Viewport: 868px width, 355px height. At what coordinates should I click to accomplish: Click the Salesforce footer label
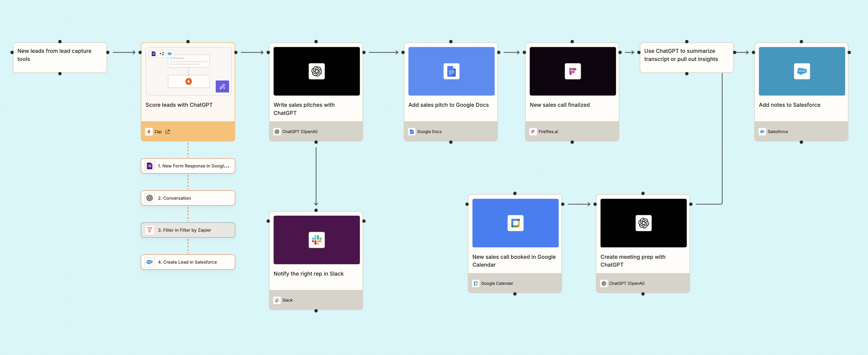[777, 131]
